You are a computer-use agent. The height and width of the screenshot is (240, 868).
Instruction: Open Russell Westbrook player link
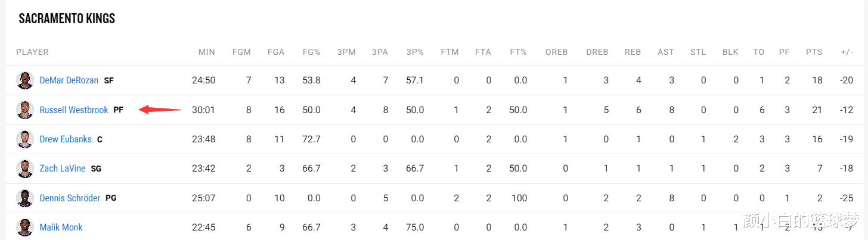[74, 110]
